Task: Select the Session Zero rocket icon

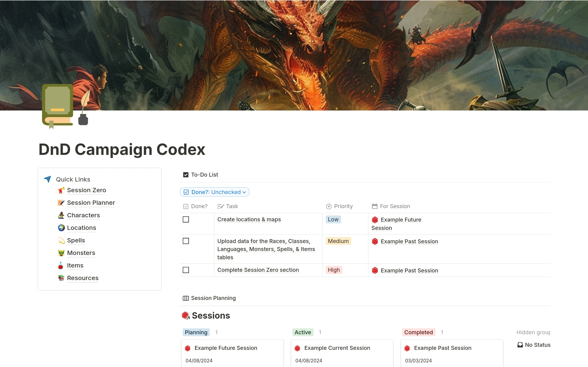Action: (x=61, y=190)
